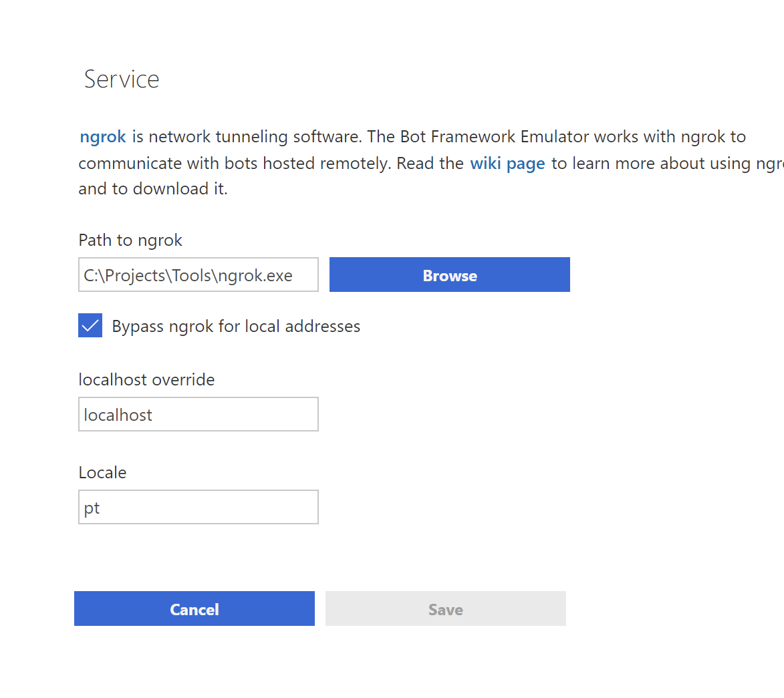The width and height of the screenshot is (784, 698).
Task: Click the Service page heading
Action: tap(121, 78)
